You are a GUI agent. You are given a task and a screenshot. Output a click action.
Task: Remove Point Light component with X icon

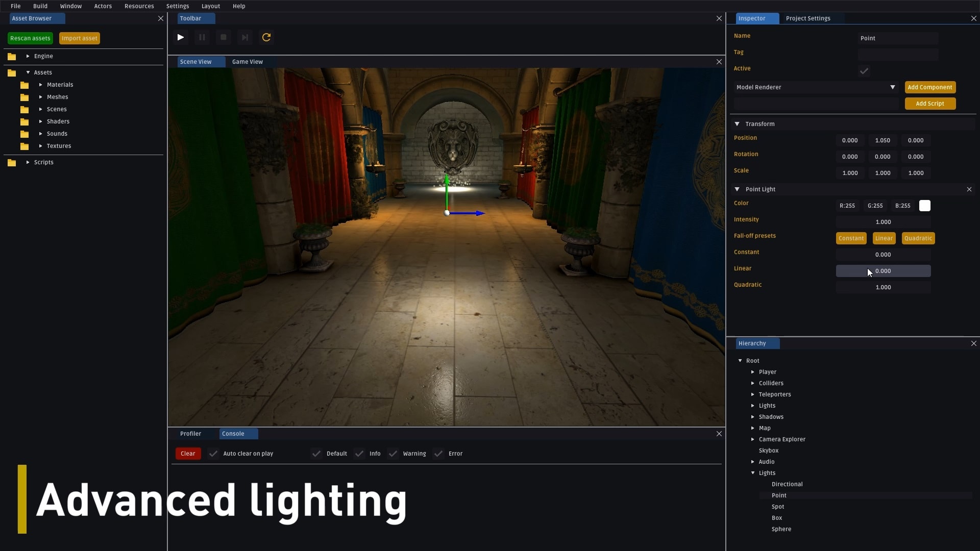[969, 189]
